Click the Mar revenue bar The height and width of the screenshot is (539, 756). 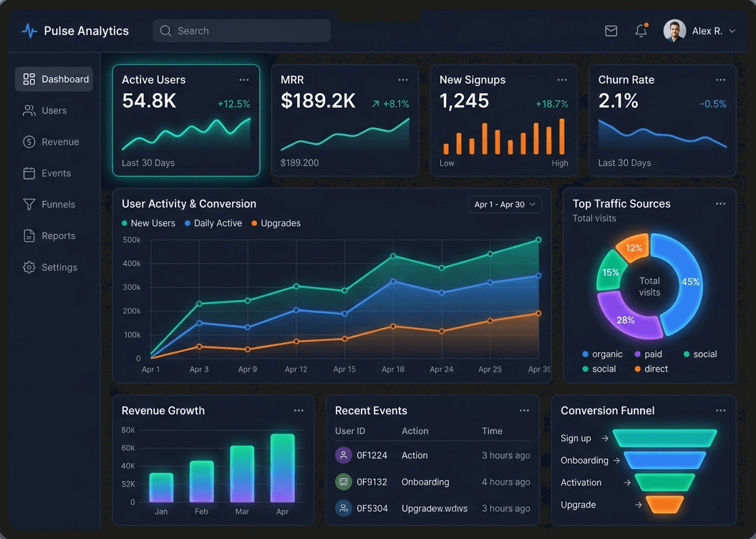click(x=242, y=474)
